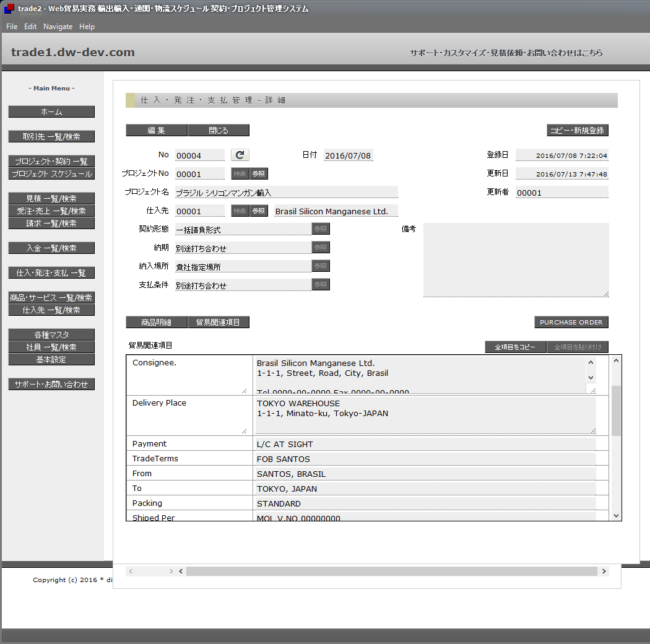Click 参照 button next to プロジェクトNo

[x=259, y=174]
